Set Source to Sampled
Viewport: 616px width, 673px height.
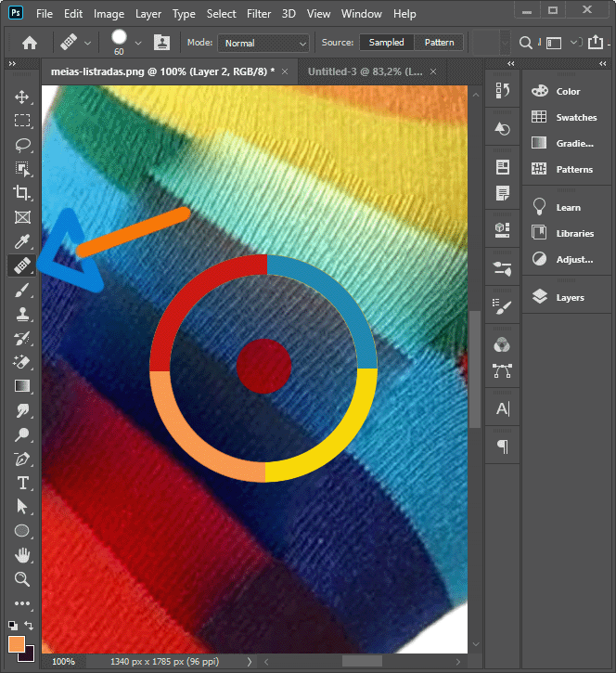[x=387, y=43]
